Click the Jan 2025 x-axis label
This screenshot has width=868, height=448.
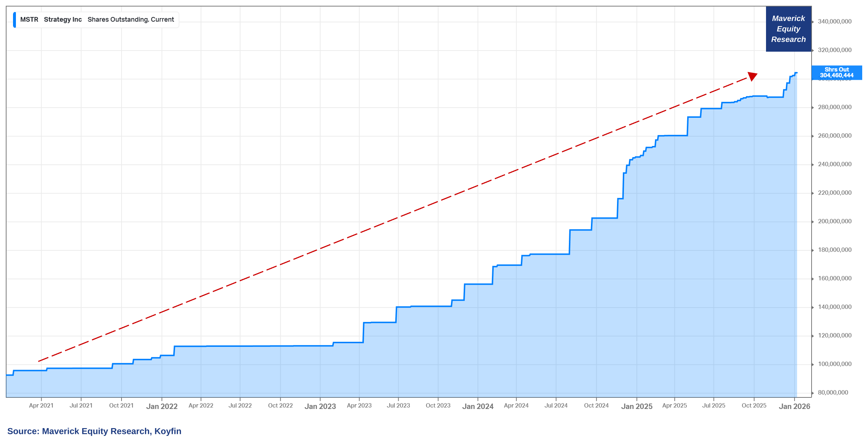pyautogui.click(x=637, y=406)
